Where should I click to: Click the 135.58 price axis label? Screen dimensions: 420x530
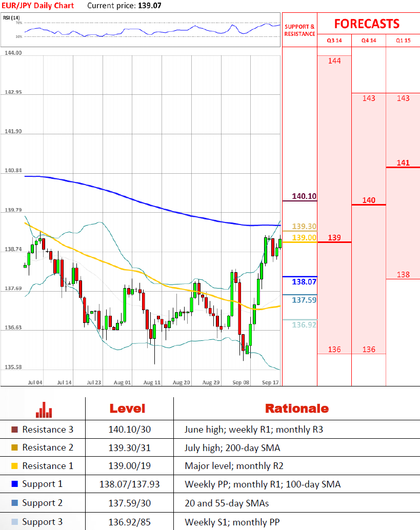(x=13, y=366)
